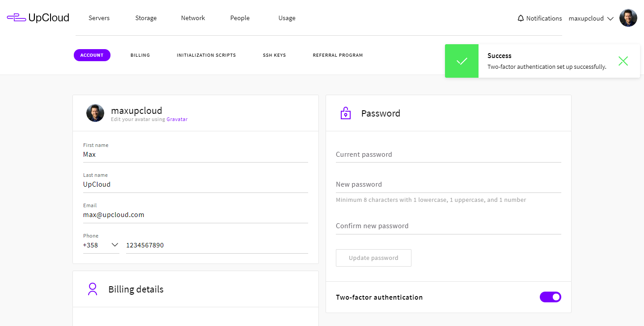Open the Initialization Scripts tab
The image size is (644, 326).
[x=206, y=55]
